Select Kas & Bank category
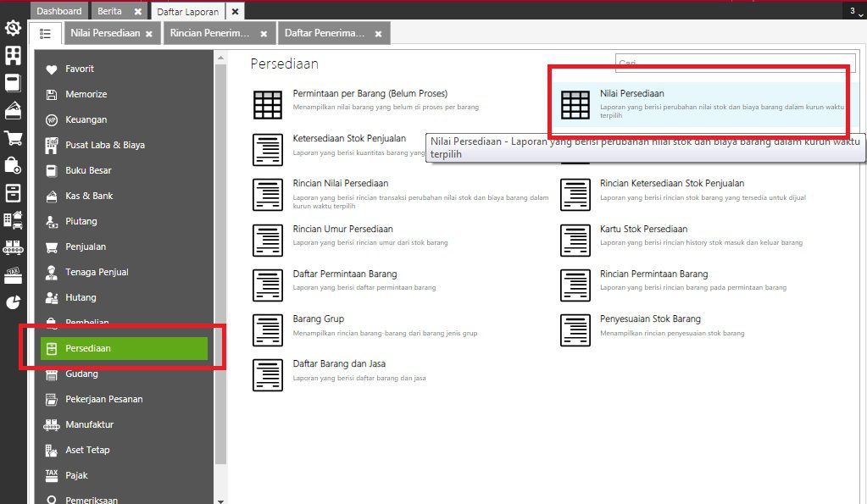The height and width of the screenshot is (504, 867). [89, 196]
